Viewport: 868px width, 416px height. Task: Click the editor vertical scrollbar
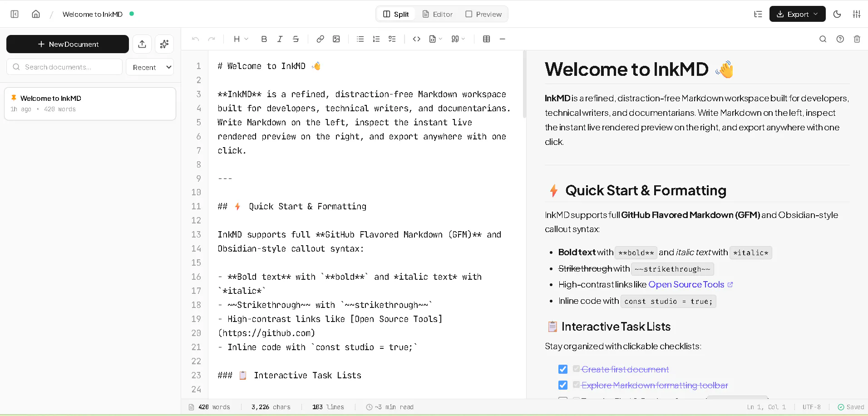pos(524,84)
